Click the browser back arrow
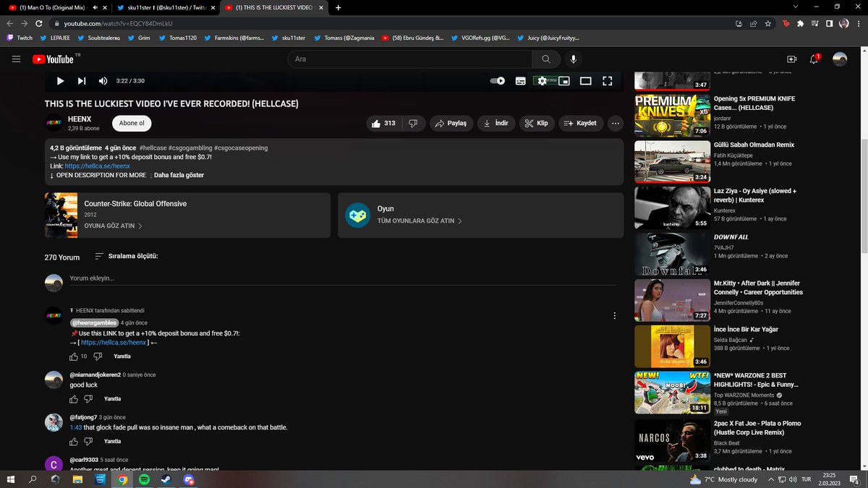Image resolution: width=868 pixels, height=488 pixels. [x=9, y=23]
